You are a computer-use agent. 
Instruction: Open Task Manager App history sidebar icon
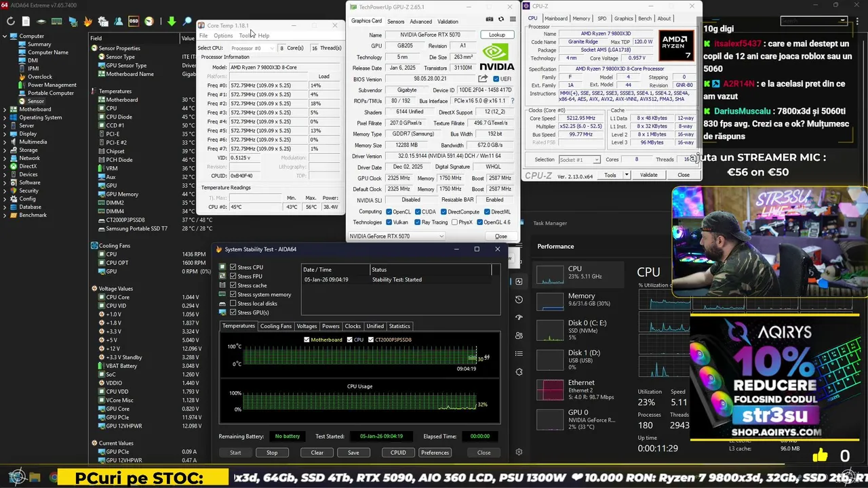pyautogui.click(x=519, y=300)
